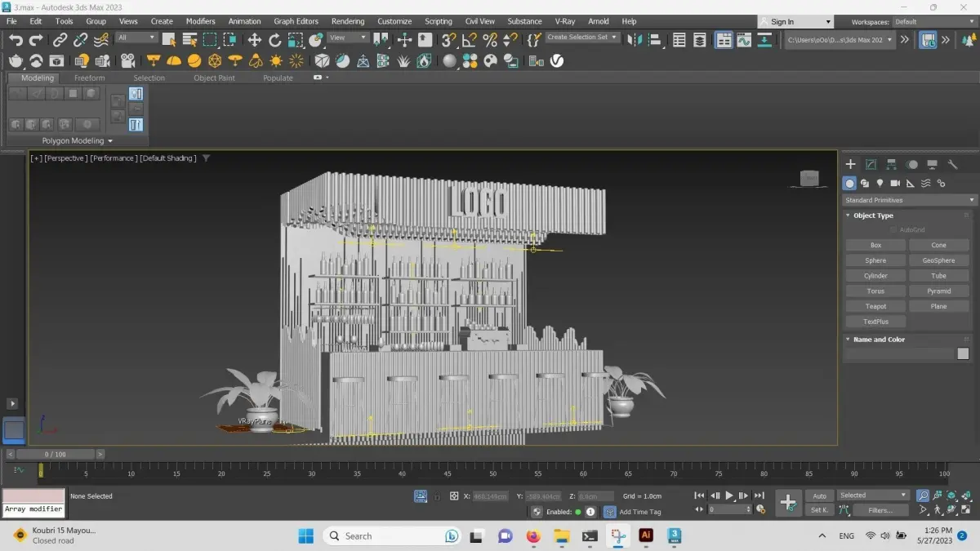Open the Utilities wrench panel tab
The image size is (980, 551).
(952, 164)
